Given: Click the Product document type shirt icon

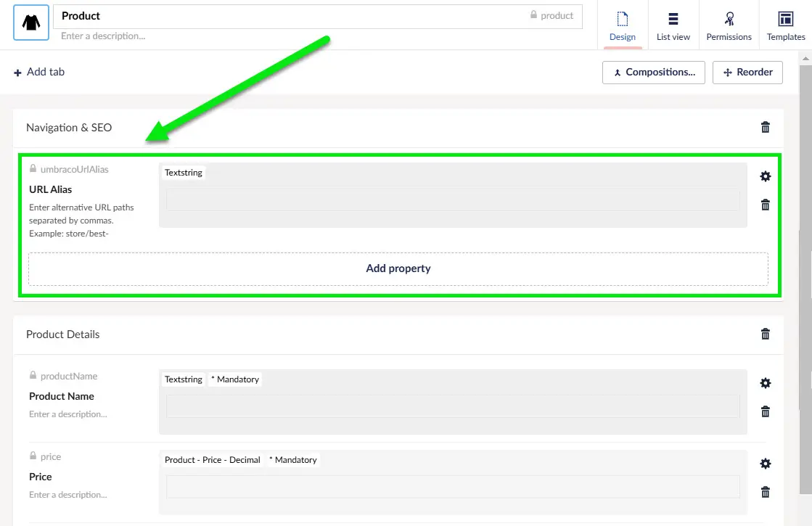Looking at the screenshot, I should [x=31, y=22].
